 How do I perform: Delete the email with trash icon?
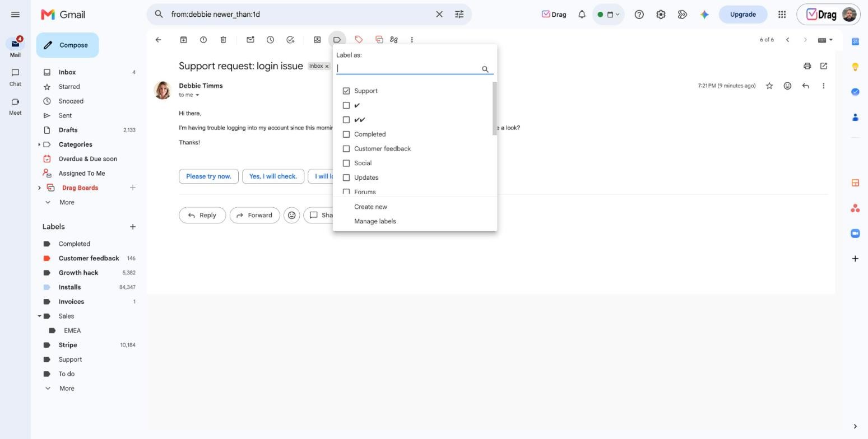click(223, 40)
